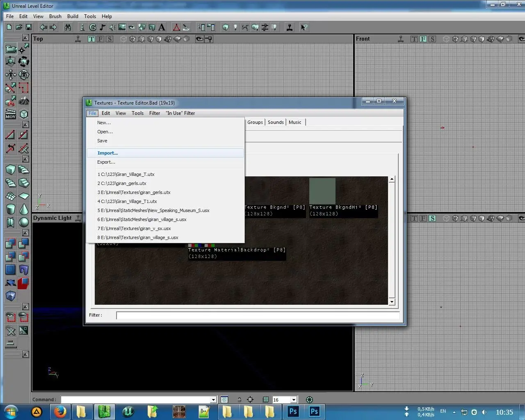Toggle the S button in Top viewport
The height and width of the screenshot is (420, 525).
pyautogui.click(x=110, y=39)
